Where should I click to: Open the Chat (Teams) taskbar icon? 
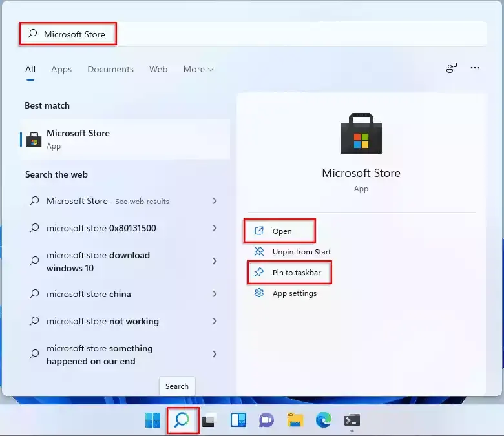click(266, 420)
